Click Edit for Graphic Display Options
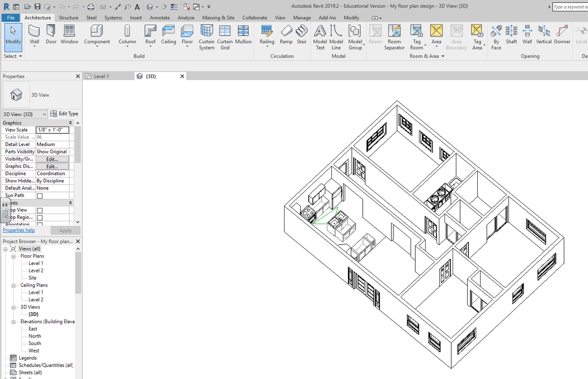588x379 pixels. click(52, 166)
